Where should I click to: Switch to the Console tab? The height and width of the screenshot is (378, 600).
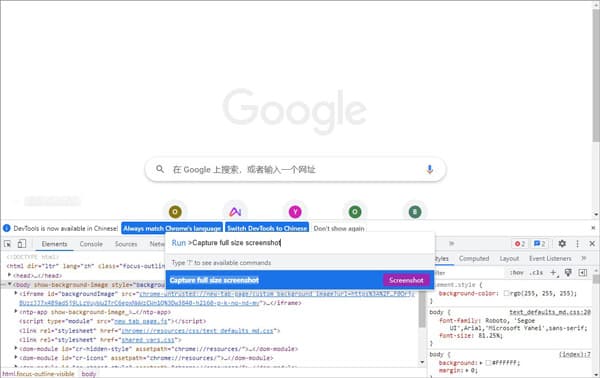coord(91,244)
